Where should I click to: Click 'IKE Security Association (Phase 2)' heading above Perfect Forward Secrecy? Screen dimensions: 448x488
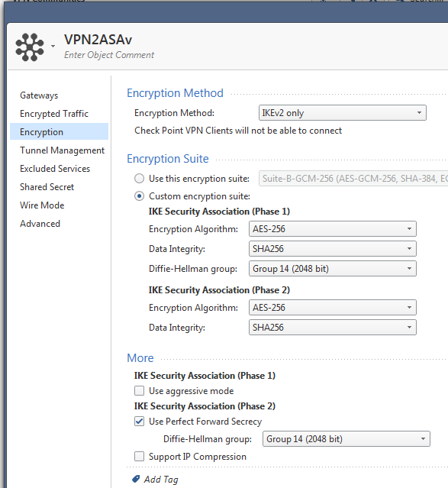pos(205,406)
